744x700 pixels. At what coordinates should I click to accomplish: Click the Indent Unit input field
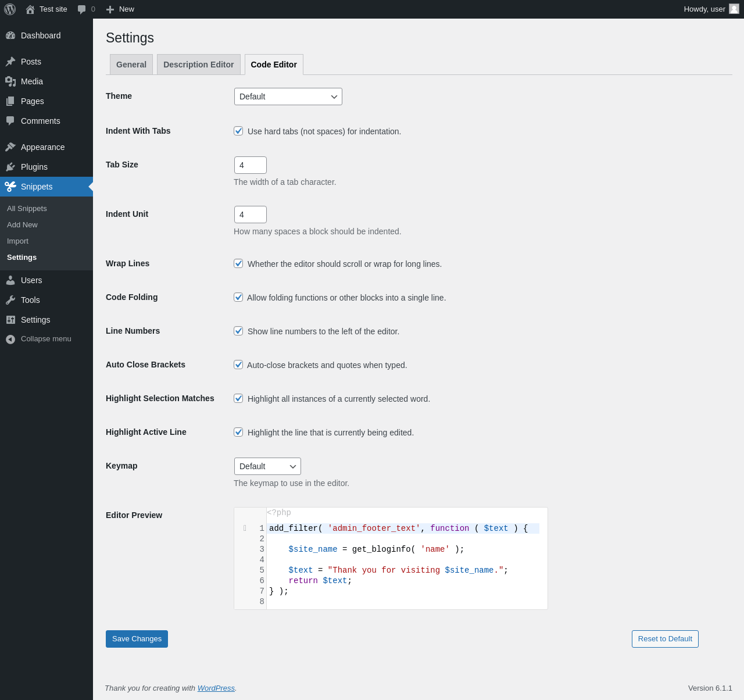[x=251, y=215]
